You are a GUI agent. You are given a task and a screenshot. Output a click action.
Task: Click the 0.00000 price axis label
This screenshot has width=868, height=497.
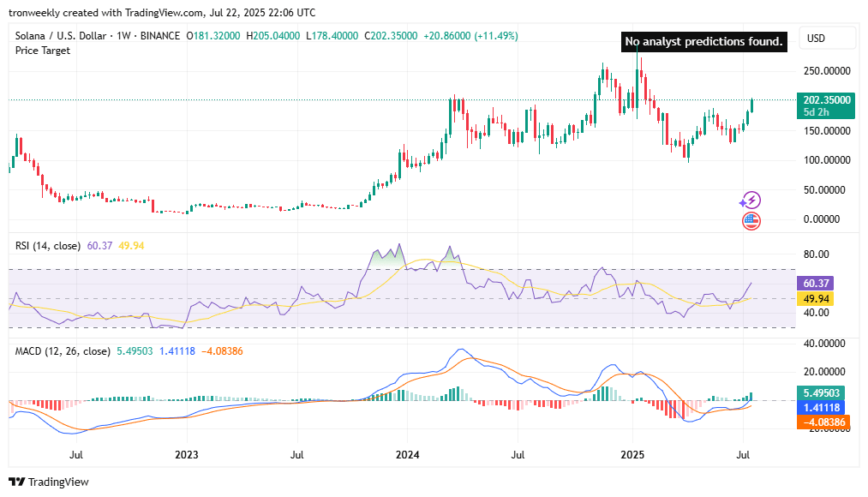[x=822, y=219]
